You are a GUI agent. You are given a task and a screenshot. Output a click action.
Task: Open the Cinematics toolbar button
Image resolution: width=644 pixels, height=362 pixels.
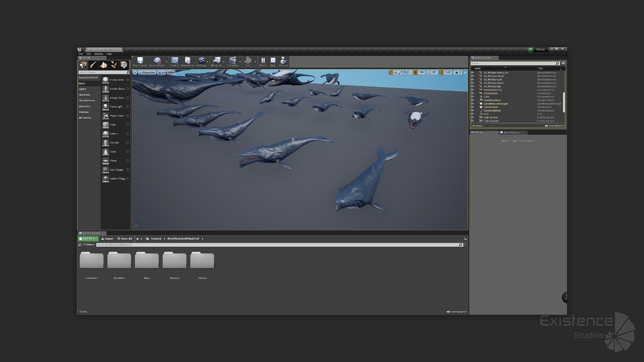(x=233, y=62)
